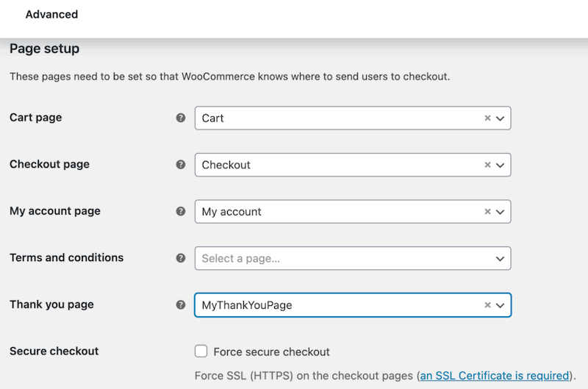This screenshot has height=389, width=588.
Task: Open help tooltip for Cart page
Action: point(181,118)
